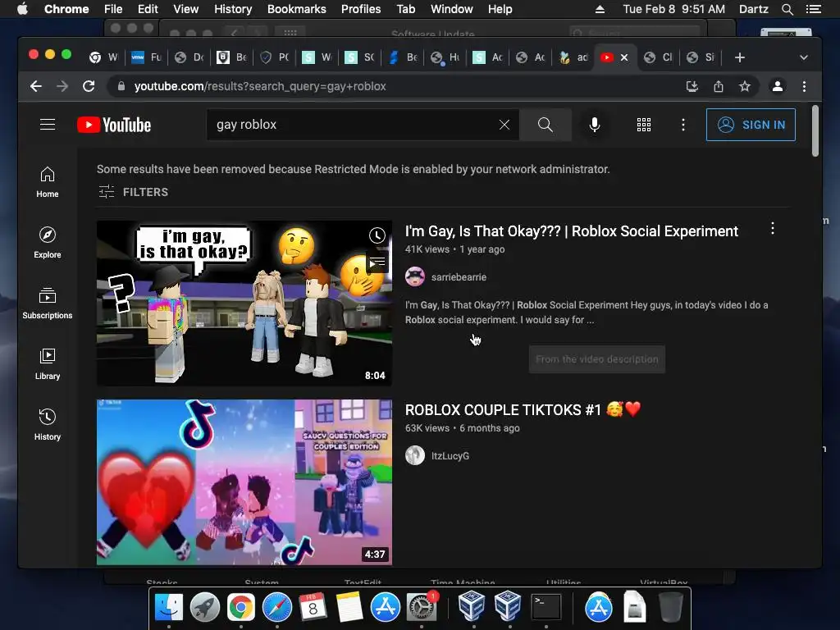Click 'From the video description' label
Image resolution: width=840 pixels, height=630 pixels.
(x=597, y=359)
